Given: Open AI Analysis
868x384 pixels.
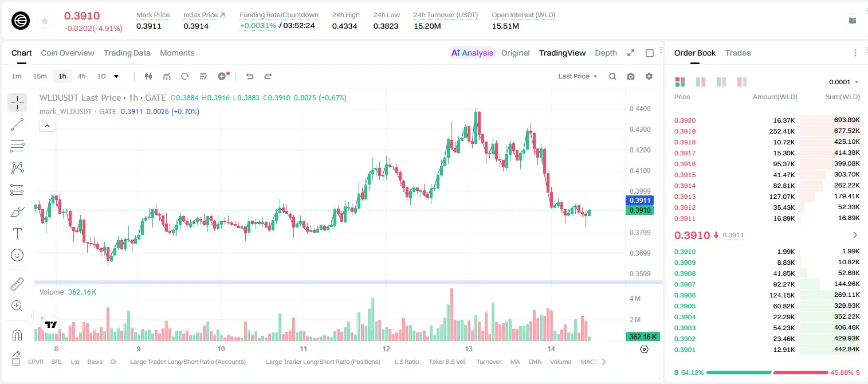Looking at the screenshot, I should pyautogui.click(x=472, y=53).
